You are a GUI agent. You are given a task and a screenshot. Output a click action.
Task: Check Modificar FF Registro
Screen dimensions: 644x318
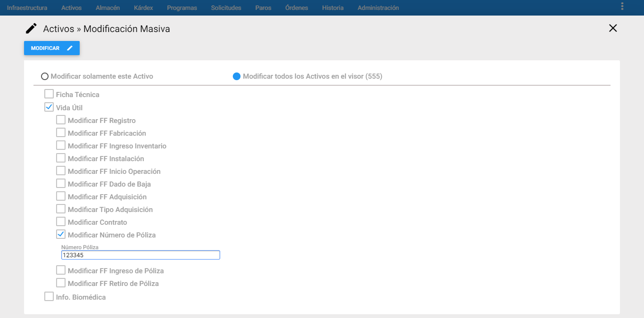tap(61, 120)
